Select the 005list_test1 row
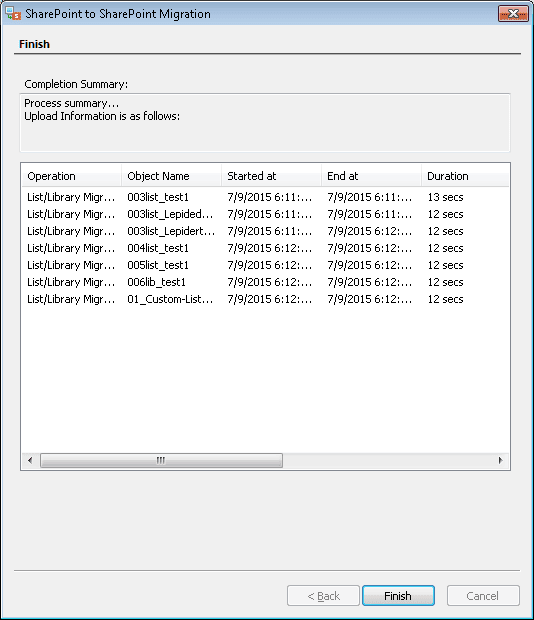Image resolution: width=534 pixels, height=620 pixels. pos(265,265)
